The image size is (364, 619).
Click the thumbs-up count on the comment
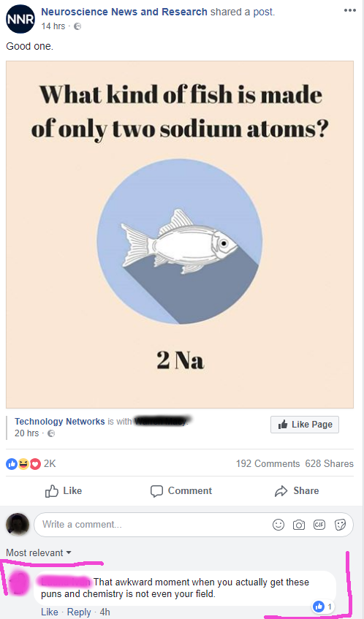coord(324,607)
